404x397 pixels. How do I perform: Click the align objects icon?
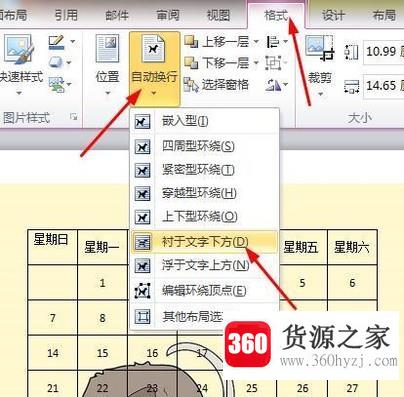click(x=273, y=42)
